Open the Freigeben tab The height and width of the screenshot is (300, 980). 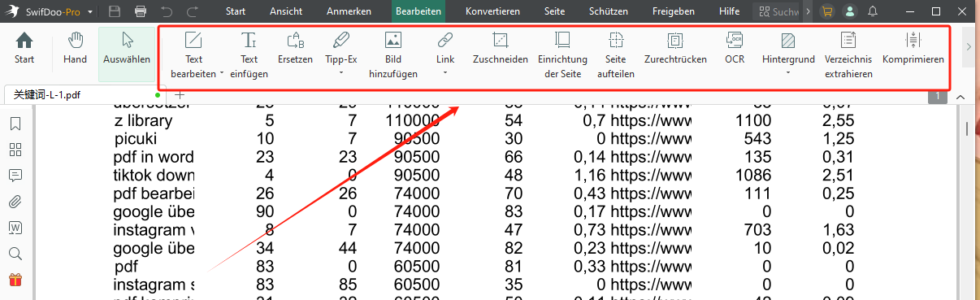point(673,11)
